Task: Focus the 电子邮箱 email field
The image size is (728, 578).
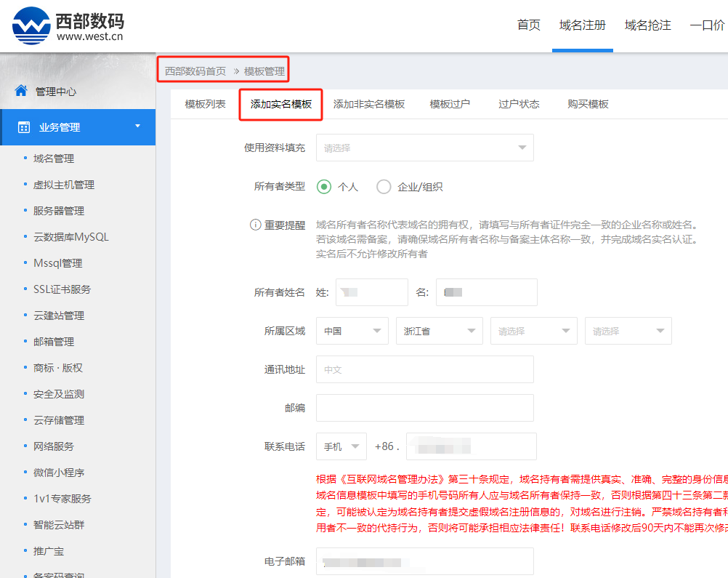Action: coord(425,561)
